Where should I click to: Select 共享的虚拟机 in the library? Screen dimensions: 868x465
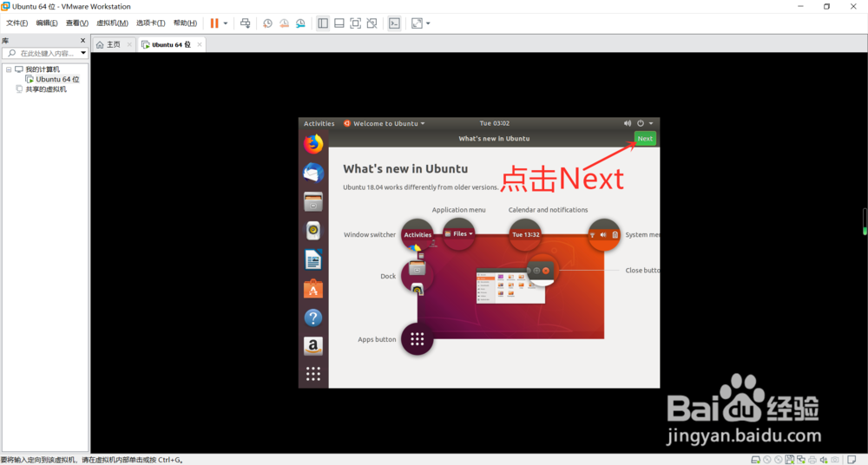coord(46,89)
